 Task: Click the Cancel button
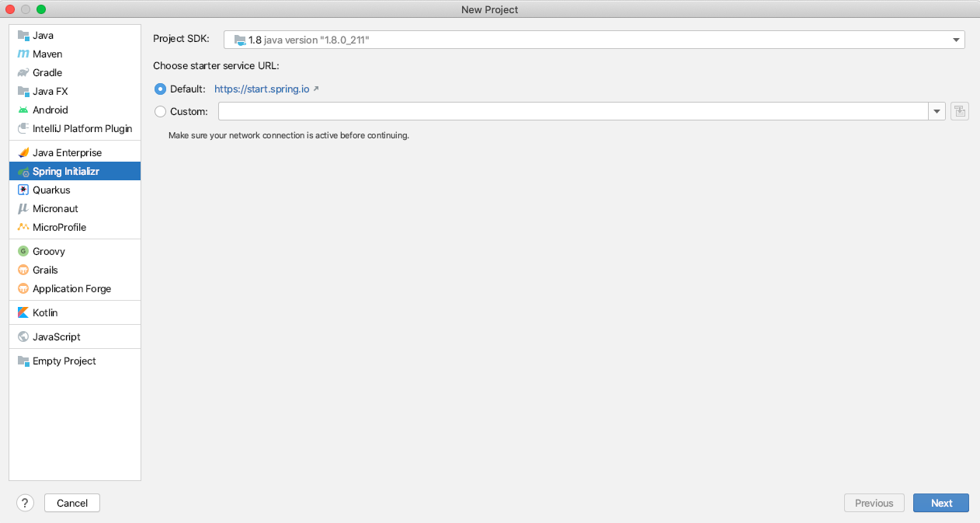(72, 503)
